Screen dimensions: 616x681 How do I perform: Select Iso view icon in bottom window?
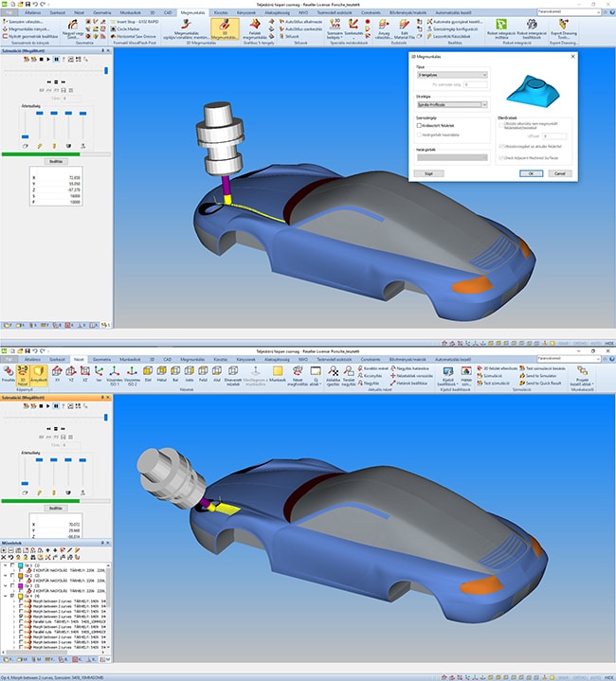[x=100, y=373]
